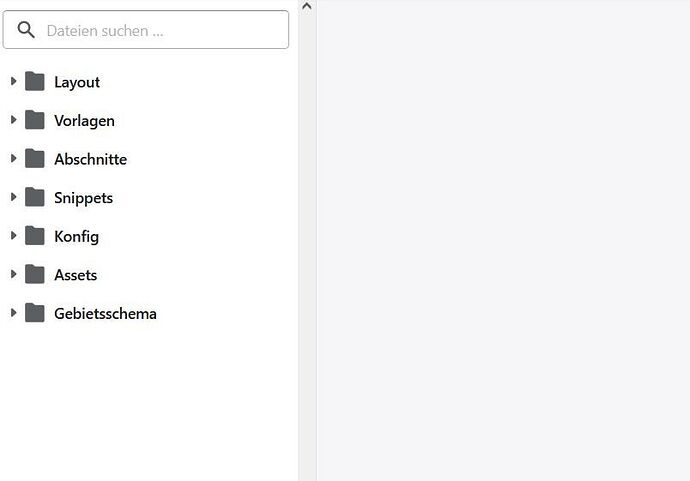
Task: Select the Snippets folder label
Action: 83,198
